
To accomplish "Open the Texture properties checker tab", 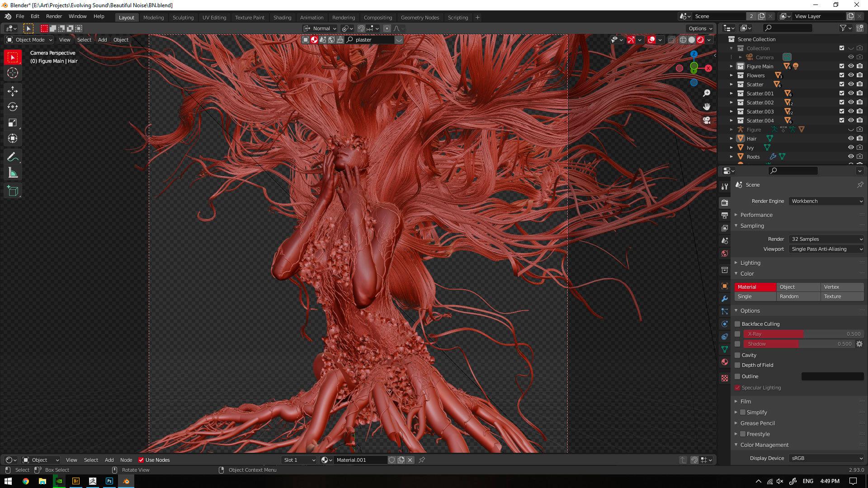I will 725,378.
